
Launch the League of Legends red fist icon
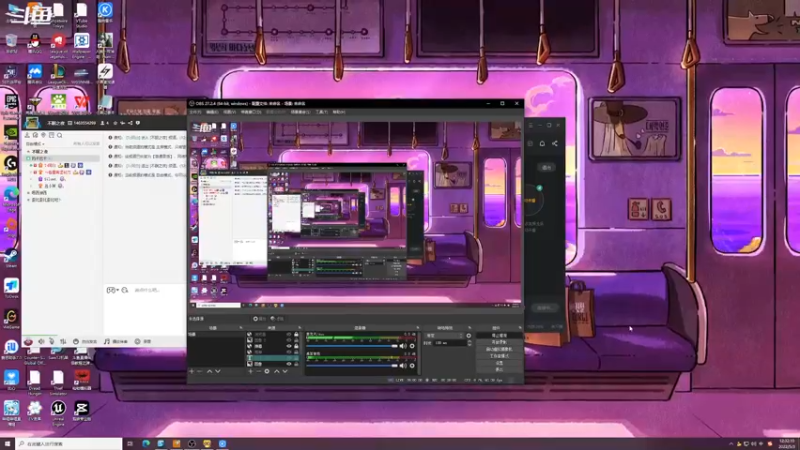point(59,40)
